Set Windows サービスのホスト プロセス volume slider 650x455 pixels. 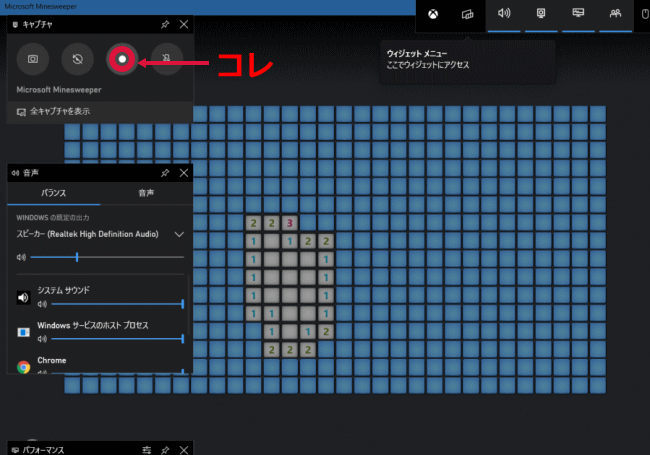pyautogui.click(x=117, y=339)
